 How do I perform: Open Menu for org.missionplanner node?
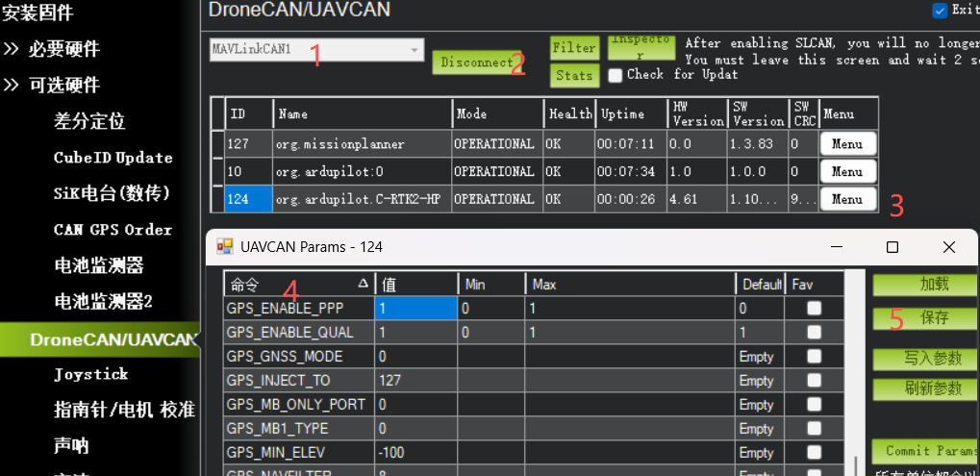pyautogui.click(x=847, y=144)
